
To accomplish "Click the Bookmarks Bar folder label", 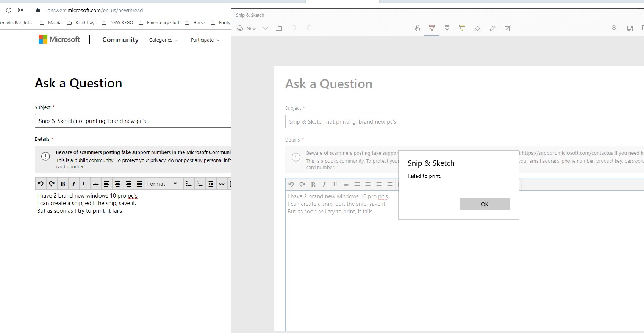I will (16, 23).
